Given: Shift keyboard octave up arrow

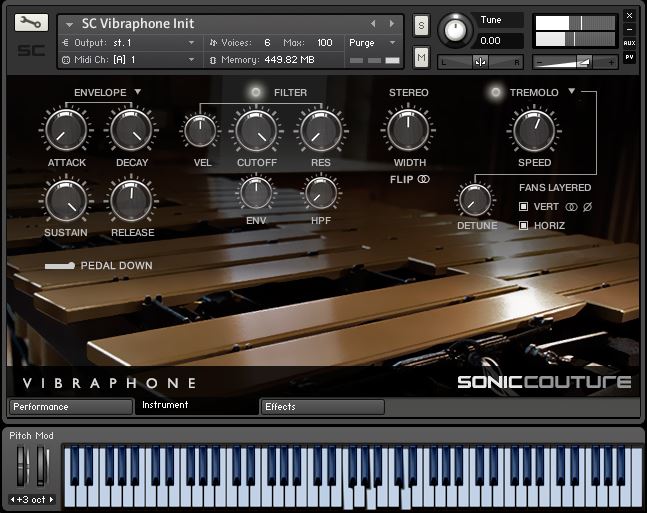Looking at the screenshot, I should tap(51, 500).
